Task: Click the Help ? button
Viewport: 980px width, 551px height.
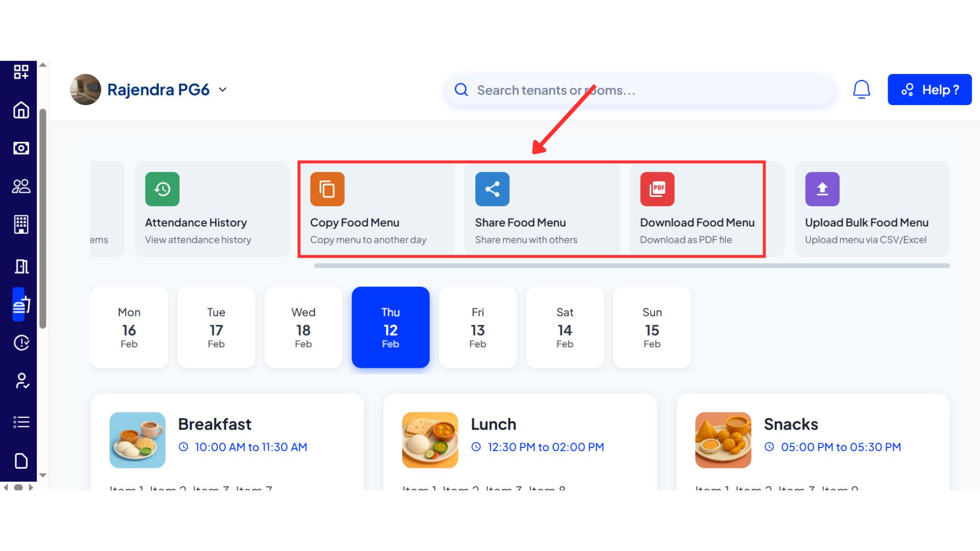Action: [929, 90]
